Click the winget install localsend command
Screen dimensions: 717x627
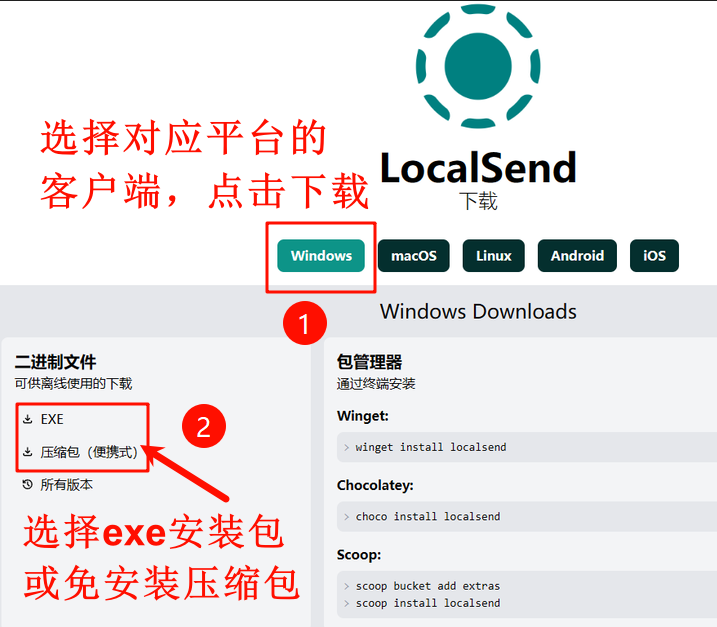(x=431, y=447)
